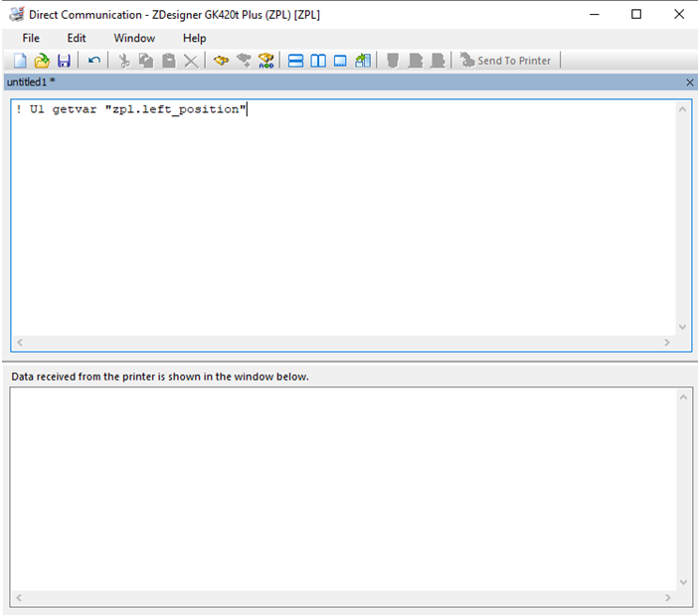
Task: Click the editor's vertical scrollbar down arrow
Action: click(x=682, y=327)
